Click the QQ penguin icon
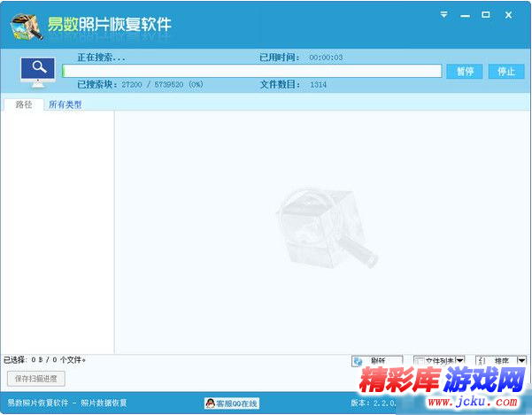 [211, 403]
